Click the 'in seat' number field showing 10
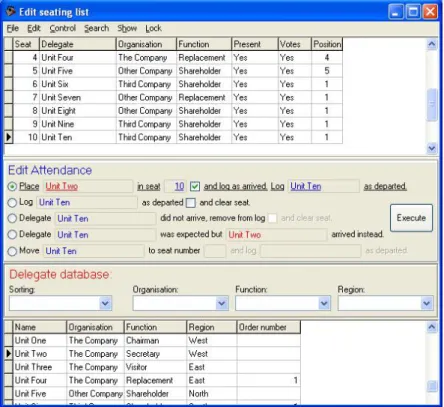Image resolution: width=444 pixels, height=407 pixels. [175, 186]
